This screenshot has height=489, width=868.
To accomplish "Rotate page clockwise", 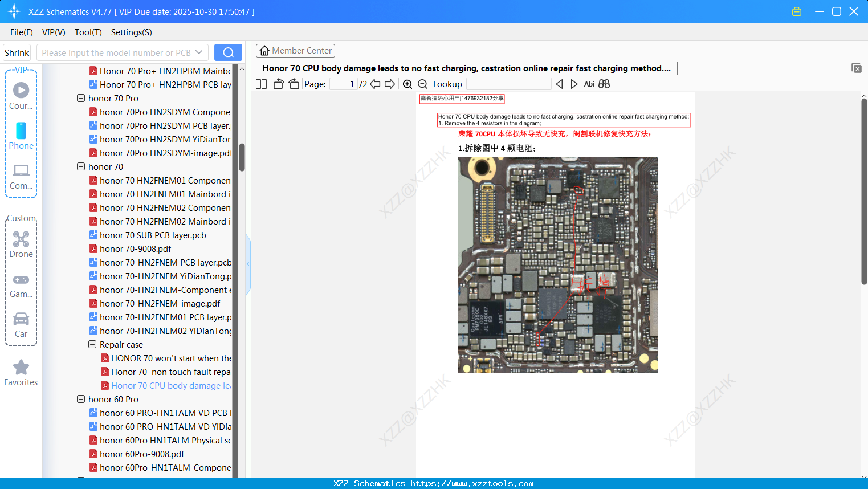I will coord(294,84).
